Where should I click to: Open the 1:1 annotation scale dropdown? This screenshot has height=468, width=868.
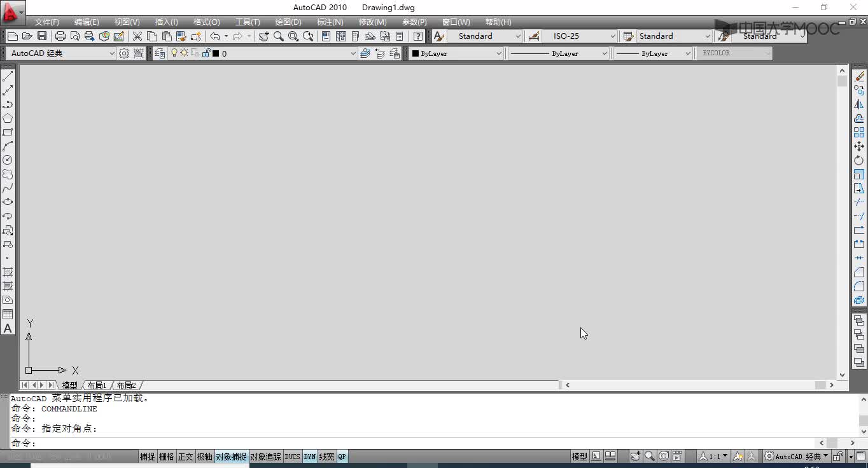point(714,457)
